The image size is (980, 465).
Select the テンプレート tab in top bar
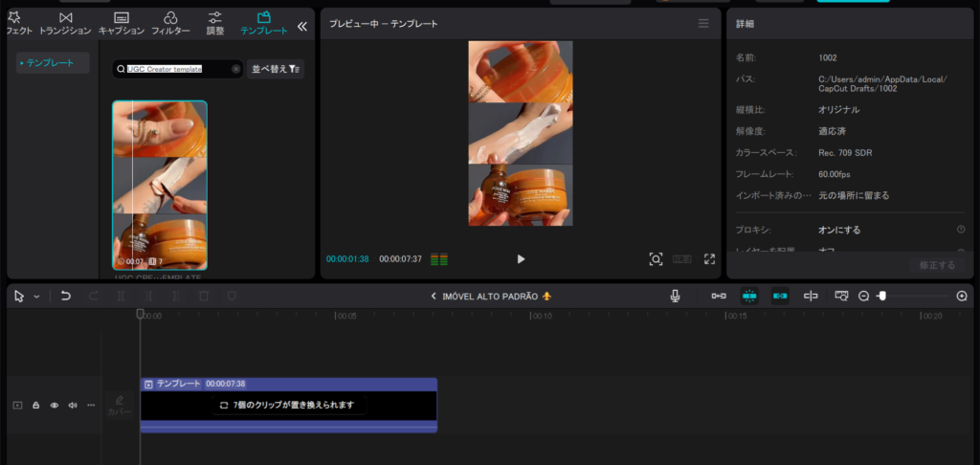click(x=264, y=23)
